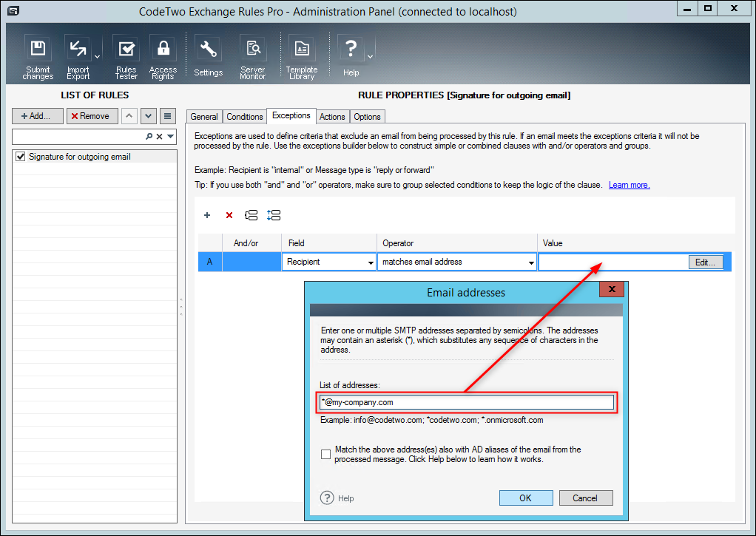Click the search magnifier icon

[x=149, y=137]
